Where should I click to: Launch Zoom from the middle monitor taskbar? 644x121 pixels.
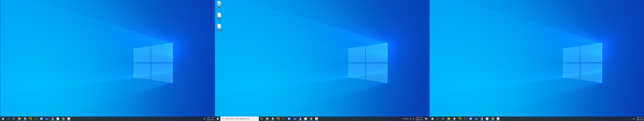coord(289,119)
